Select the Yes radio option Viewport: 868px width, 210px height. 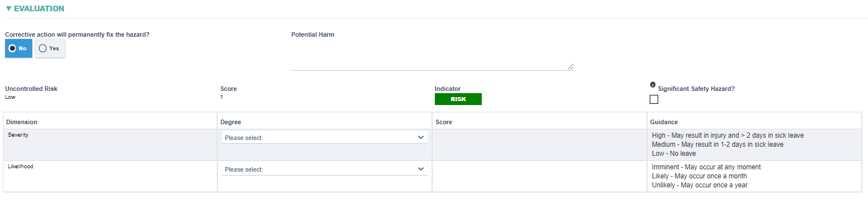pyautogui.click(x=50, y=49)
